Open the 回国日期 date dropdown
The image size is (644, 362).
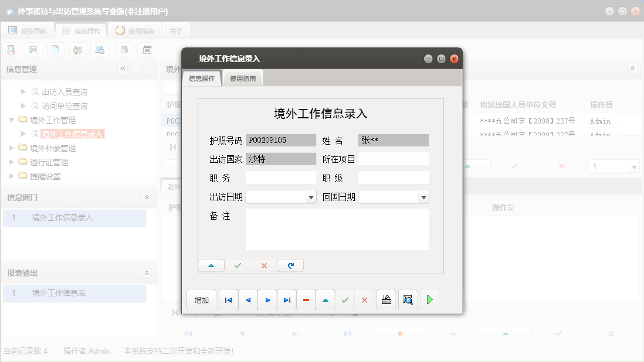pyautogui.click(x=423, y=196)
